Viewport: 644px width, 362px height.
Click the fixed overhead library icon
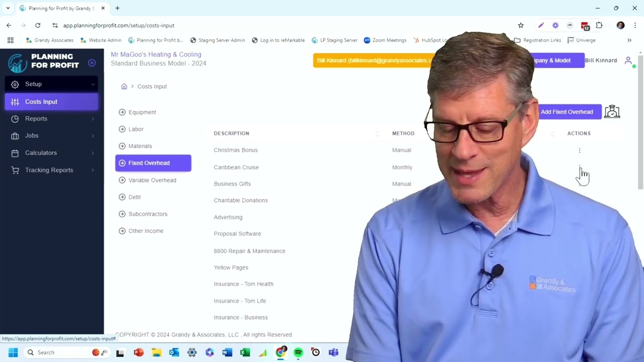pos(612,112)
